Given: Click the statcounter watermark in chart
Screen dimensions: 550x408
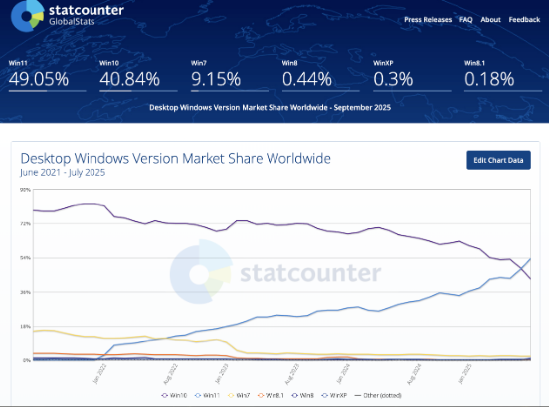Looking at the screenshot, I should point(275,272).
